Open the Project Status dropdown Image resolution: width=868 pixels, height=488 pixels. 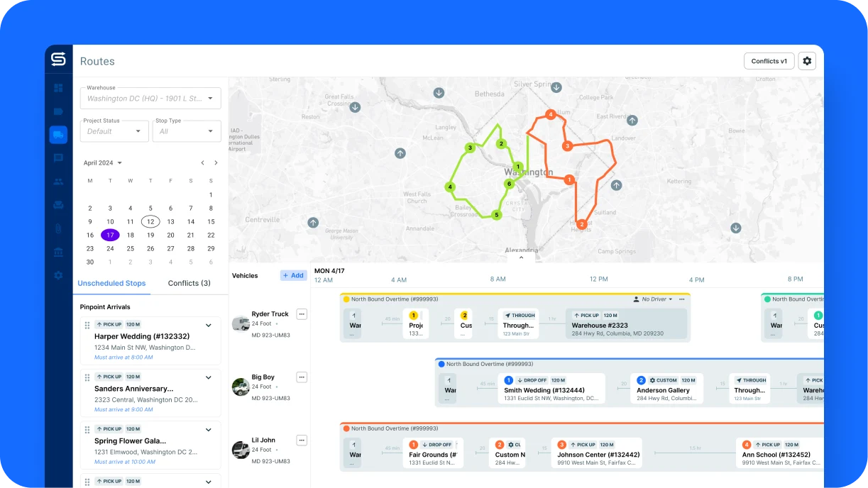pyautogui.click(x=113, y=131)
